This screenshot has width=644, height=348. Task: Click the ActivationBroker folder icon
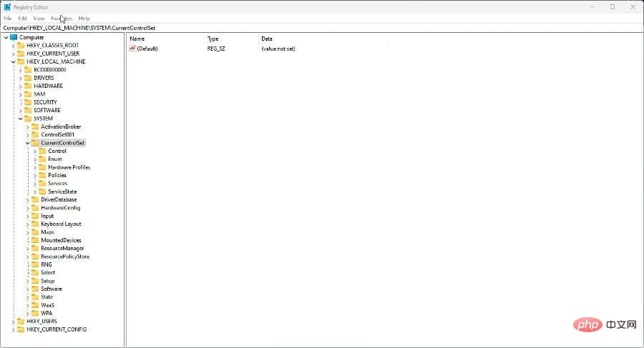(x=35, y=126)
